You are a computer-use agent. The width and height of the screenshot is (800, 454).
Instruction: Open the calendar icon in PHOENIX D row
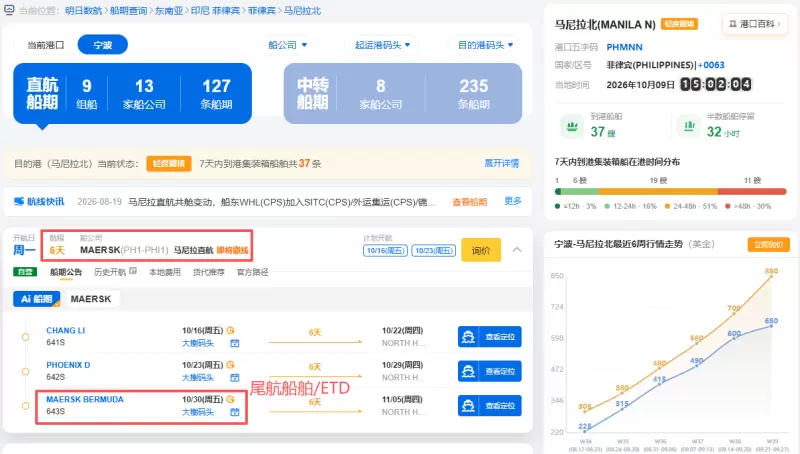pos(235,377)
